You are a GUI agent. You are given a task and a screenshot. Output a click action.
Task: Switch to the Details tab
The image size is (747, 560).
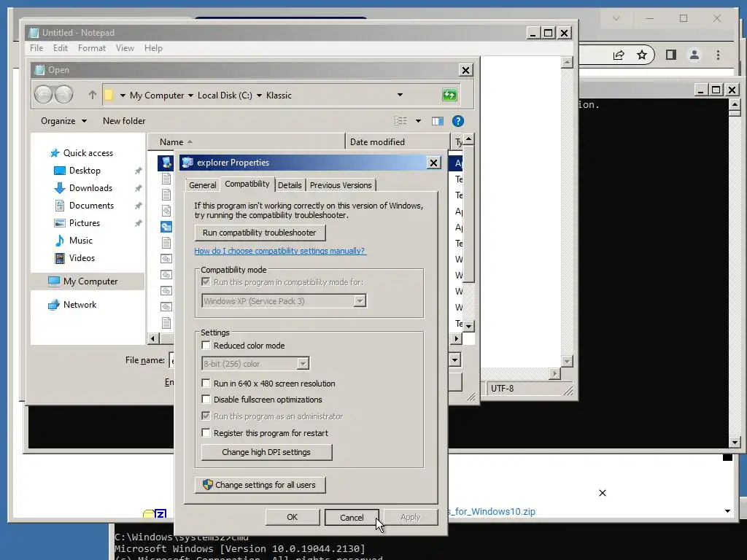pos(290,185)
